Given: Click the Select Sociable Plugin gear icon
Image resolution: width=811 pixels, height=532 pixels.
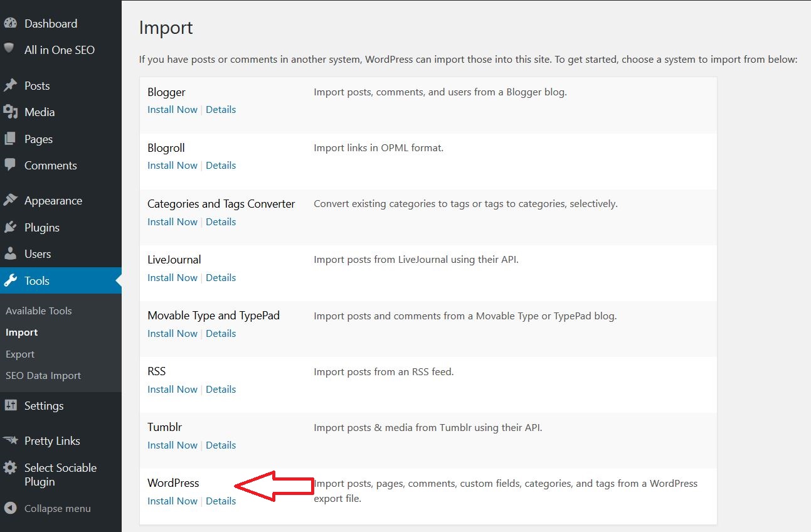Looking at the screenshot, I should click(10, 468).
